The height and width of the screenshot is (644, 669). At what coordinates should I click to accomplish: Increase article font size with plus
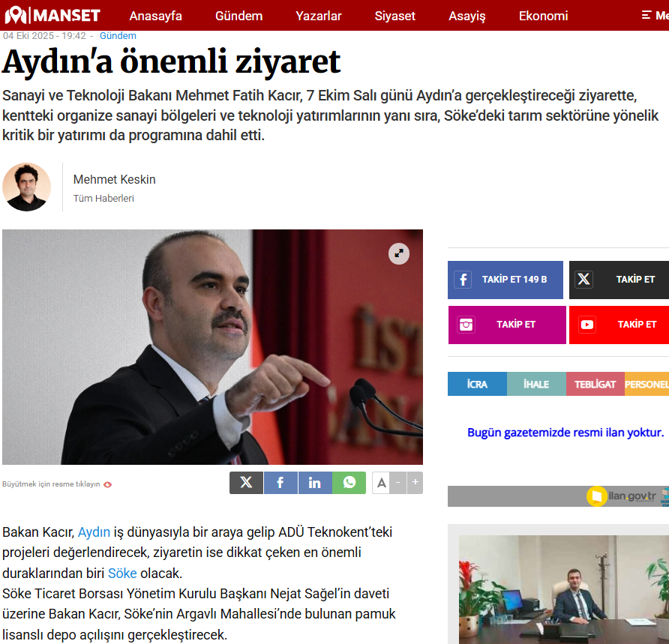(415, 483)
